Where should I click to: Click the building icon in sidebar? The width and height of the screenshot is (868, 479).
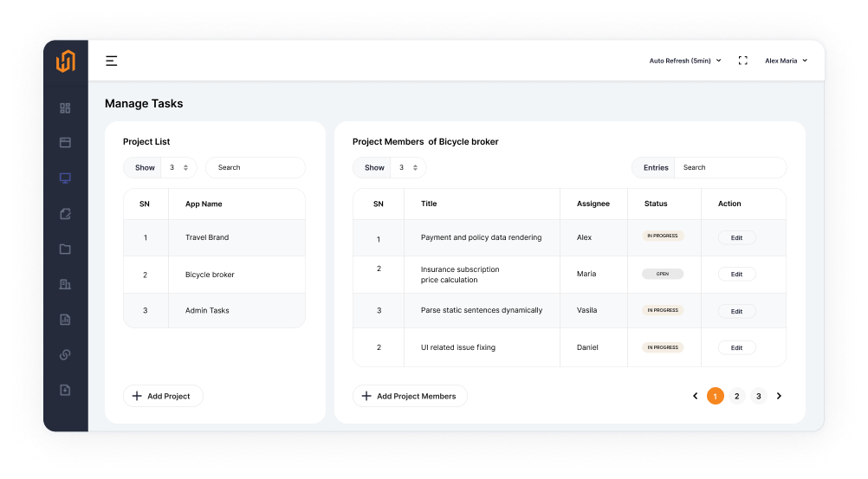tap(65, 284)
